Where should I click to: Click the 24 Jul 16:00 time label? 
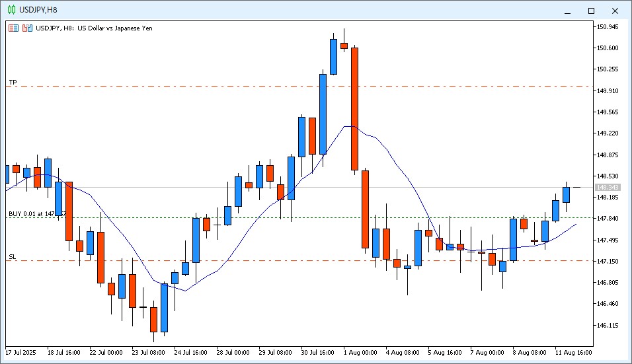190,352
